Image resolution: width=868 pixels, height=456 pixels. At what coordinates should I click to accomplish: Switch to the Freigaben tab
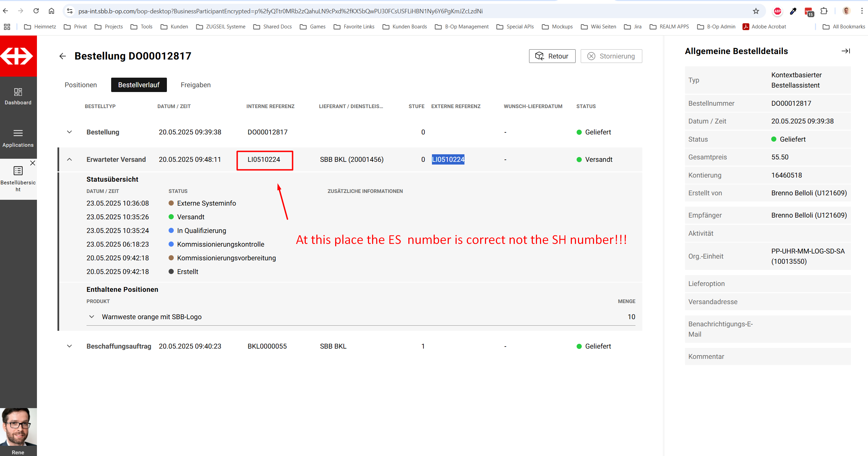pyautogui.click(x=195, y=85)
